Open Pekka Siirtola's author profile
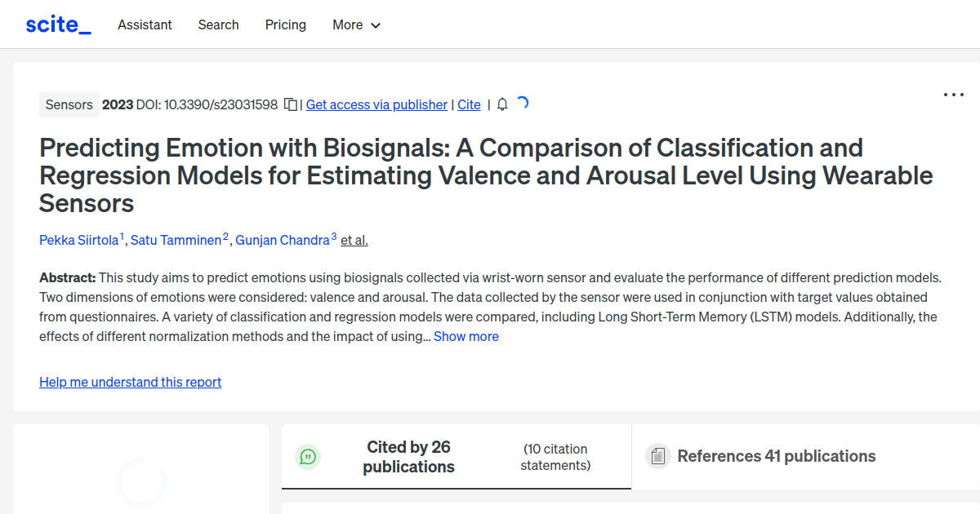Screen dimensions: 980x514 point(78,240)
